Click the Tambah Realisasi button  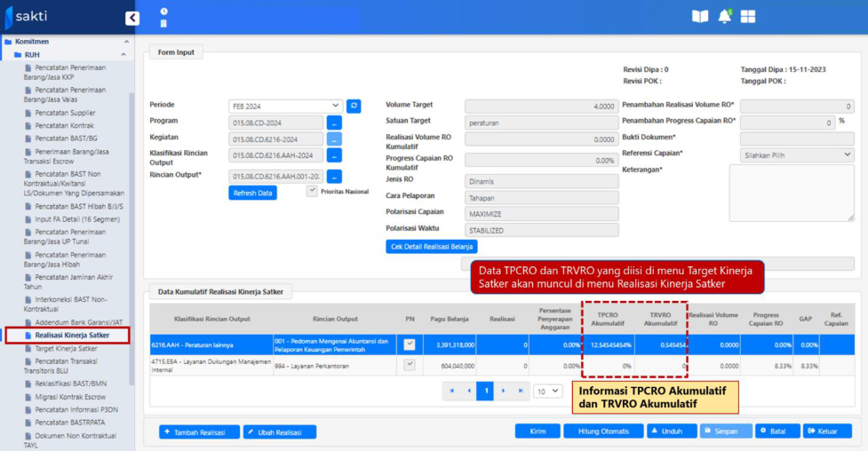pos(199,431)
